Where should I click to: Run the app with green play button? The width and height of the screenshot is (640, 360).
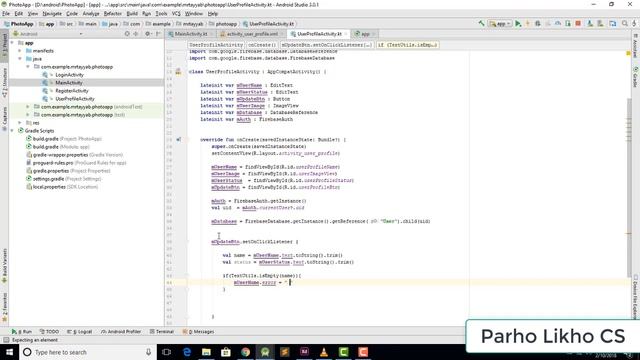pyautogui.click(x=518, y=24)
